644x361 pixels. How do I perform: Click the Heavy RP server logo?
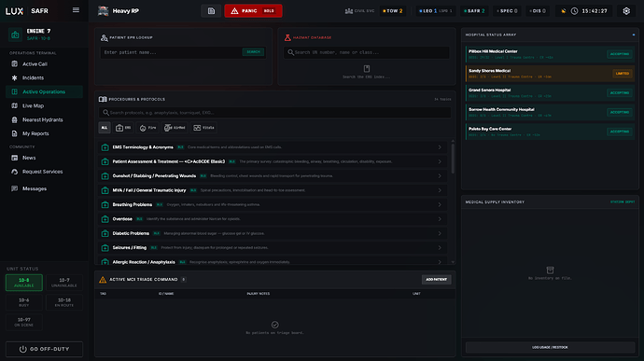coord(103,11)
